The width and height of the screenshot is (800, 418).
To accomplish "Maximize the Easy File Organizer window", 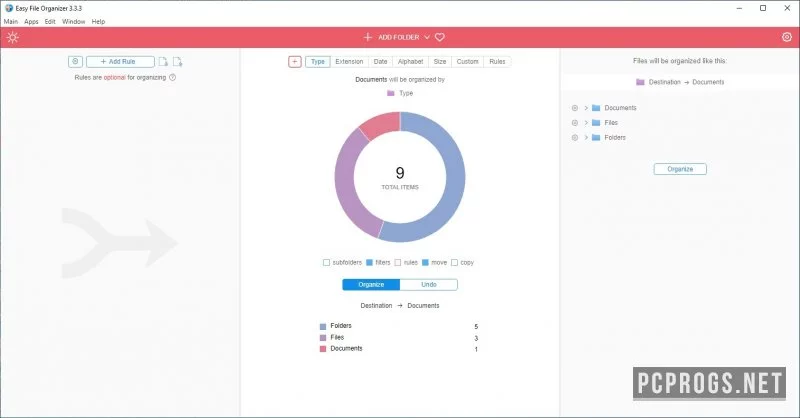I will click(763, 8).
